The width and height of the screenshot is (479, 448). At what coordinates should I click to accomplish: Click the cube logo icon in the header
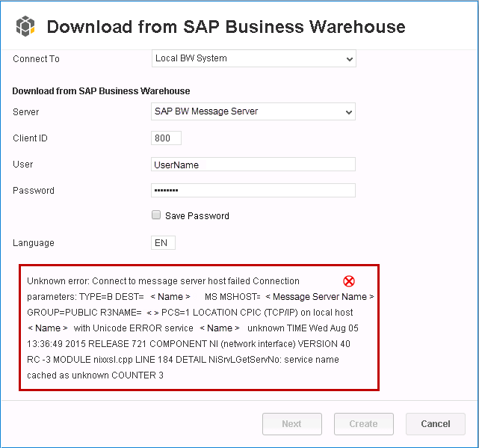click(25, 26)
